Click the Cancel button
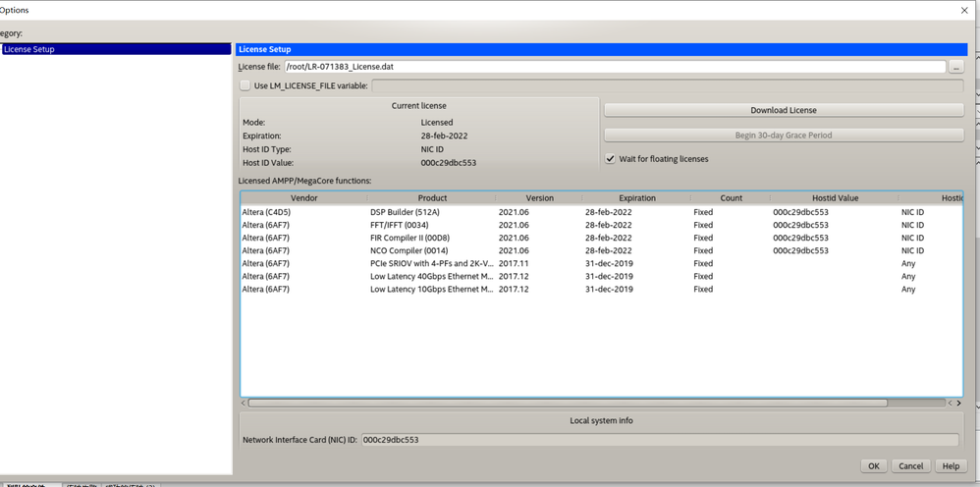 [910, 465]
